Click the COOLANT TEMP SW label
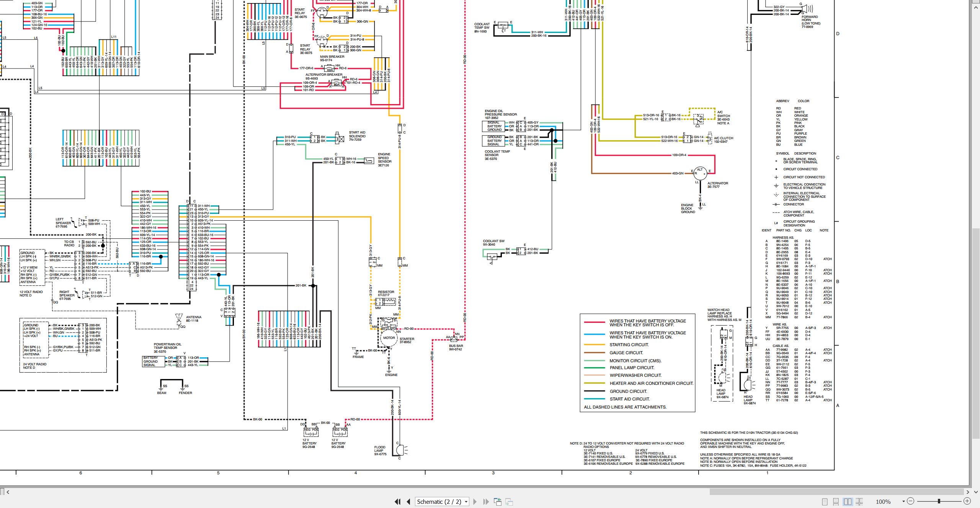The width and height of the screenshot is (980, 508). 482,28
